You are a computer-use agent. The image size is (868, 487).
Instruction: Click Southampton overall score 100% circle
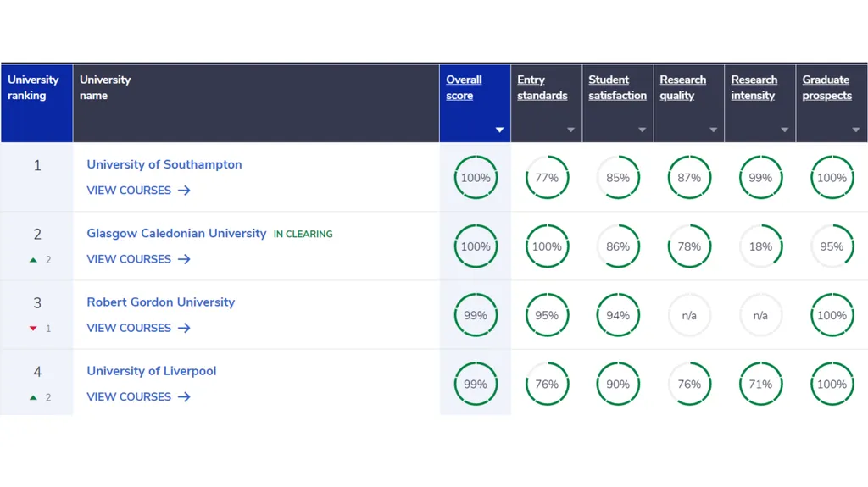pos(476,178)
